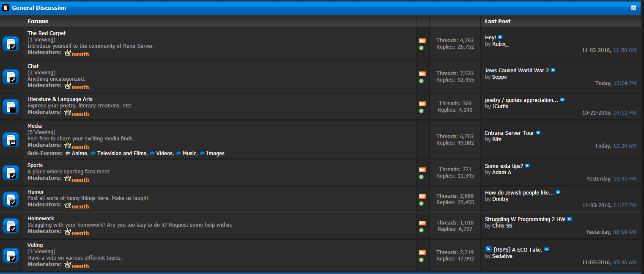Go to last post arrow beside Jews Caused World War 2

(553, 70)
